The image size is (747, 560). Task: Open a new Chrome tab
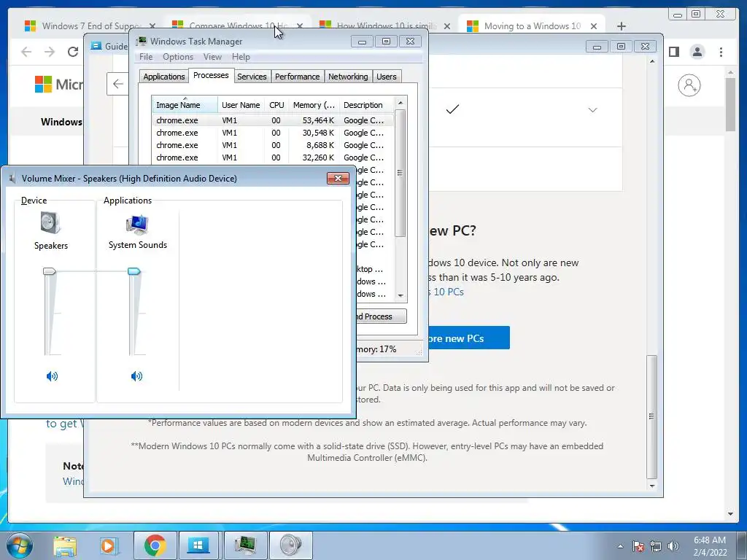622,26
